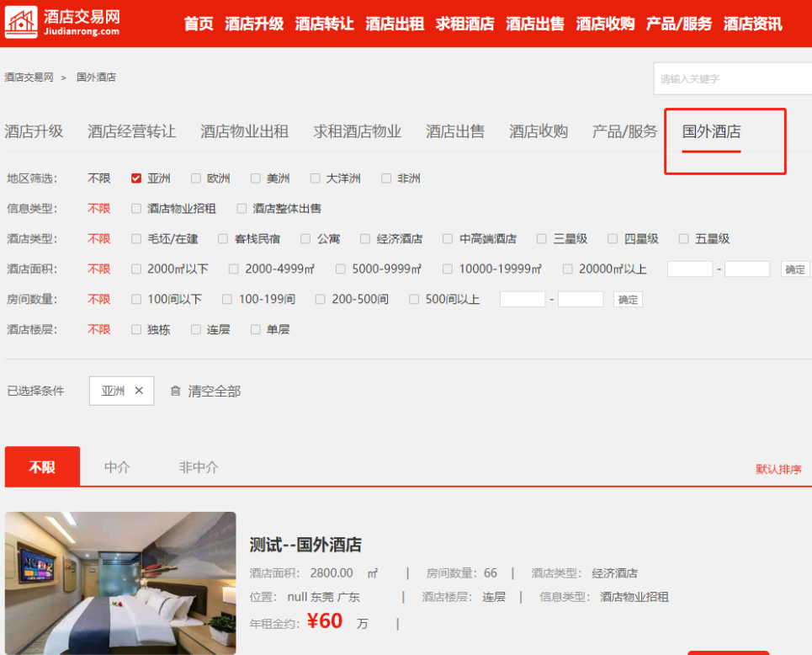Viewport: 812px width, 655px height.
Task: Switch to 酒店经营转让 category tab
Action: coord(131,131)
